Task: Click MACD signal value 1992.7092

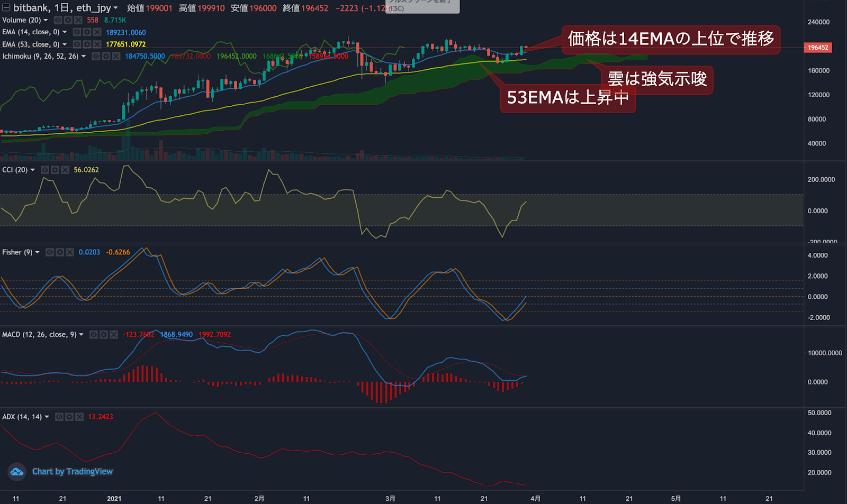Action: (214, 335)
